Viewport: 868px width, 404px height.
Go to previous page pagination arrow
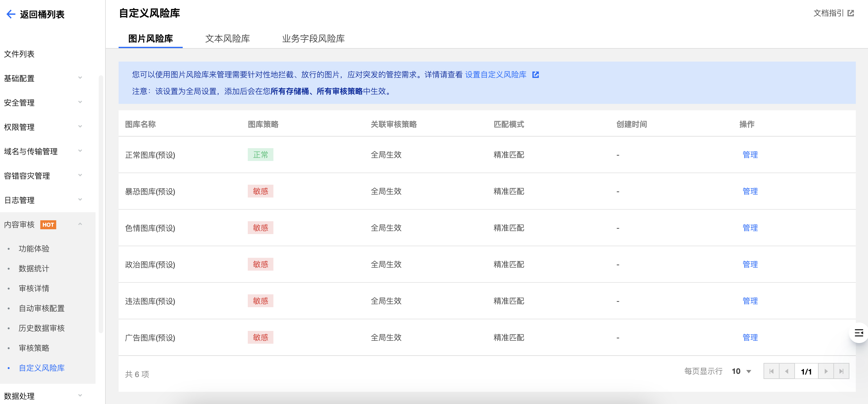pos(787,371)
